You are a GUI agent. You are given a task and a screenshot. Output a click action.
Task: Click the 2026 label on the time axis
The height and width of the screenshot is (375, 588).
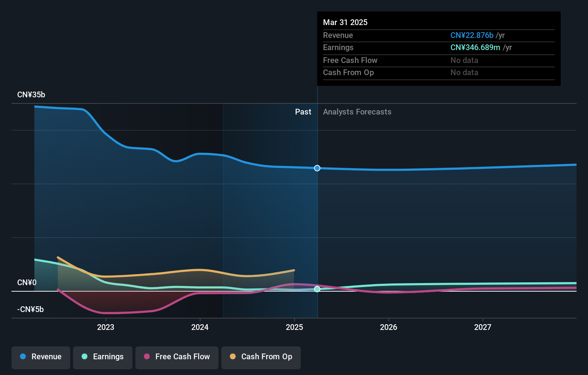pyautogui.click(x=389, y=327)
